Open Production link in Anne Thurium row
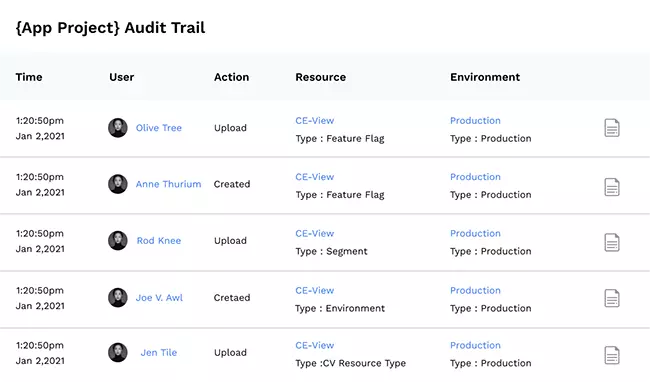 click(475, 177)
